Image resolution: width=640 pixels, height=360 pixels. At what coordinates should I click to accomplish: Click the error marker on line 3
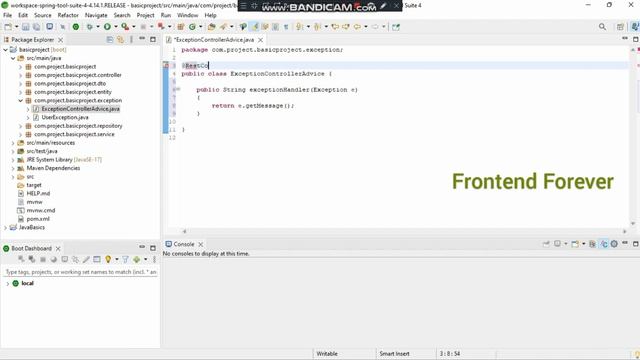166,65
